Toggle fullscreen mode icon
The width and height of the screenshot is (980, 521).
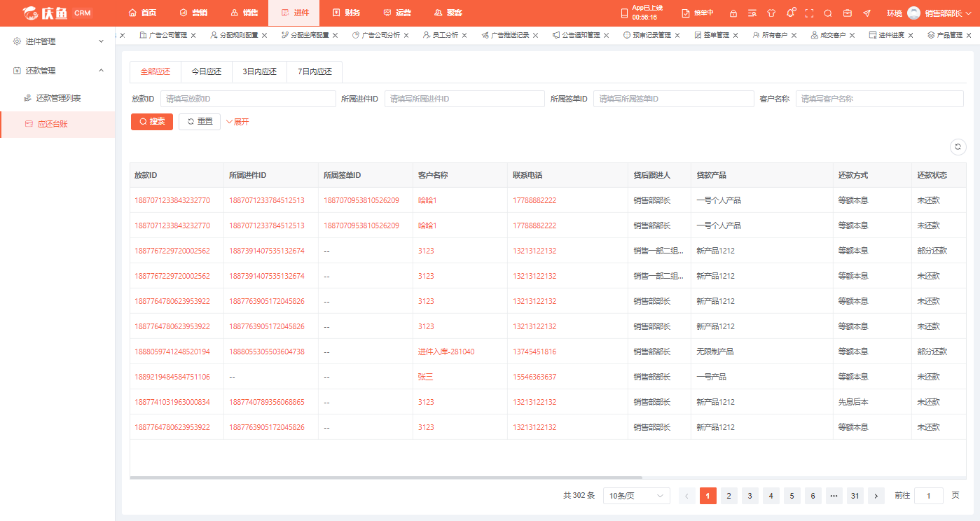[x=809, y=13]
